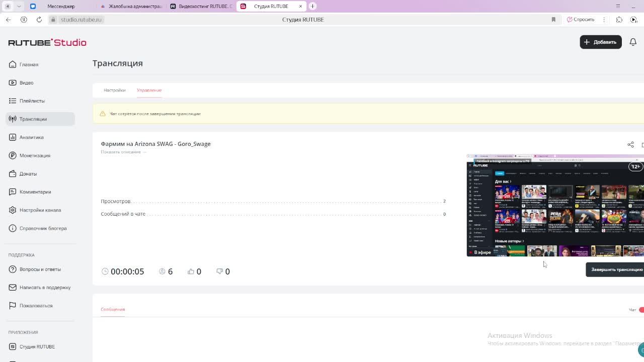
Task: Click the Пожаловаться flag icon
Action: pos(13,306)
